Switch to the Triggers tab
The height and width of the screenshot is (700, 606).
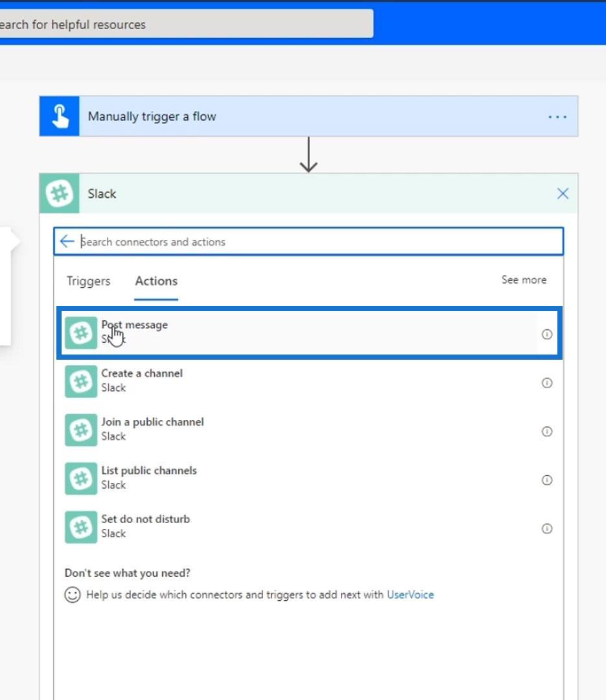click(x=88, y=281)
